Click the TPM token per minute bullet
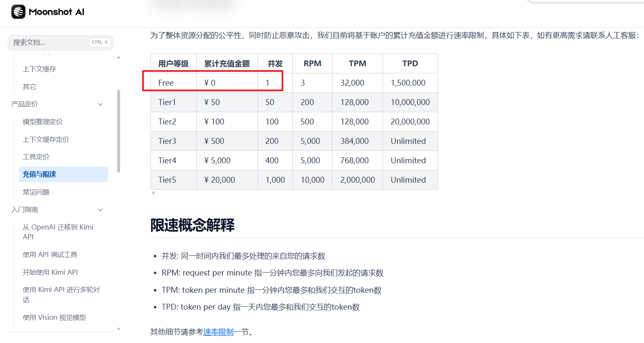 point(271,290)
